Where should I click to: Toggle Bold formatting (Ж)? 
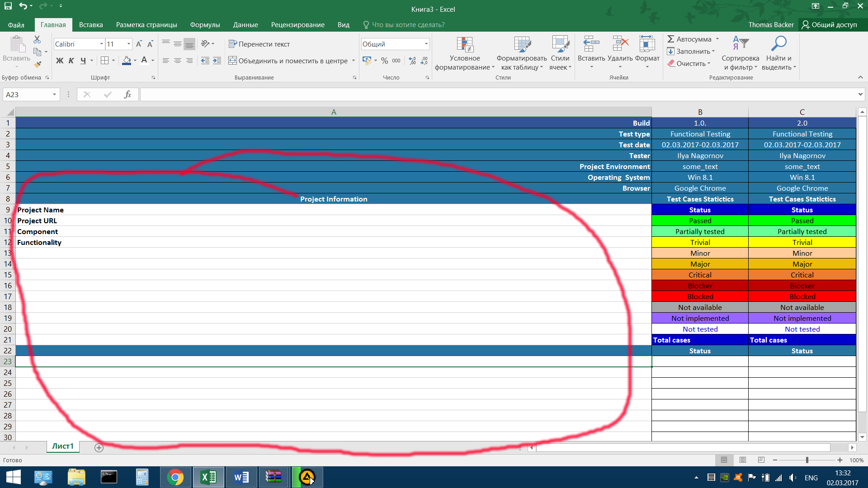[60, 61]
